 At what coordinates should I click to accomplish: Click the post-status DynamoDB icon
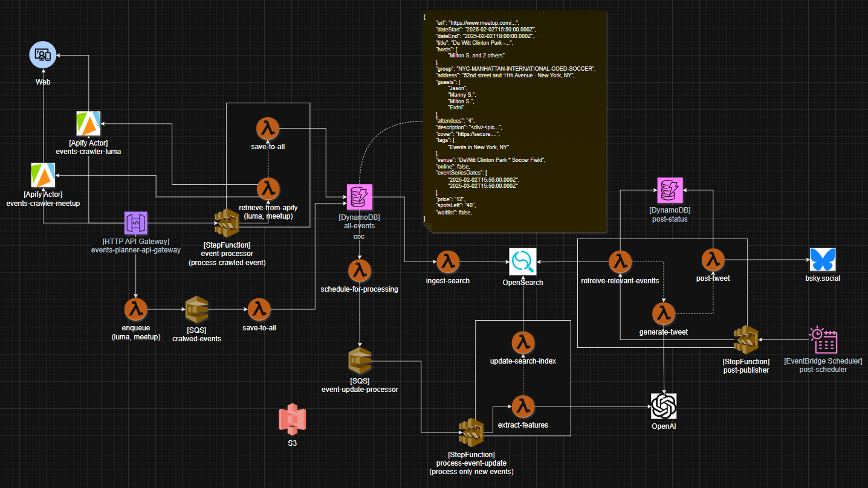(670, 190)
